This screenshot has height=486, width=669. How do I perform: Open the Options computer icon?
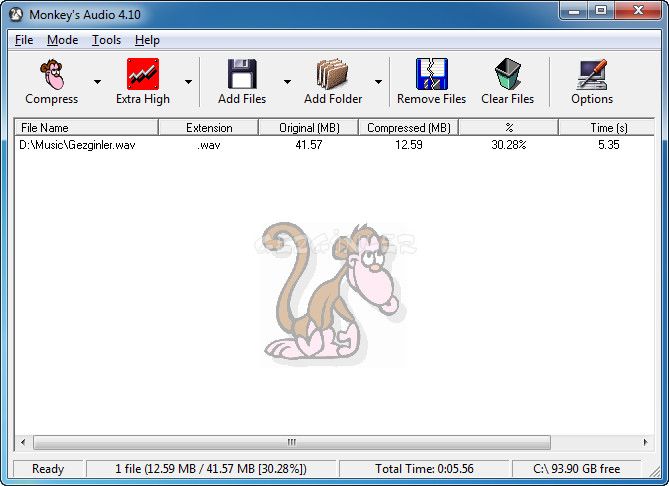pos(592,74)
